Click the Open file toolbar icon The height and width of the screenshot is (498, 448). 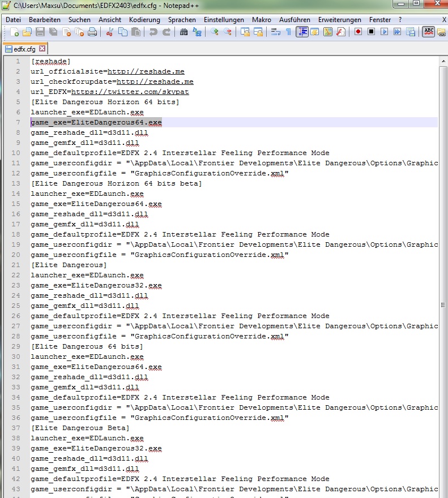(27, 32)
